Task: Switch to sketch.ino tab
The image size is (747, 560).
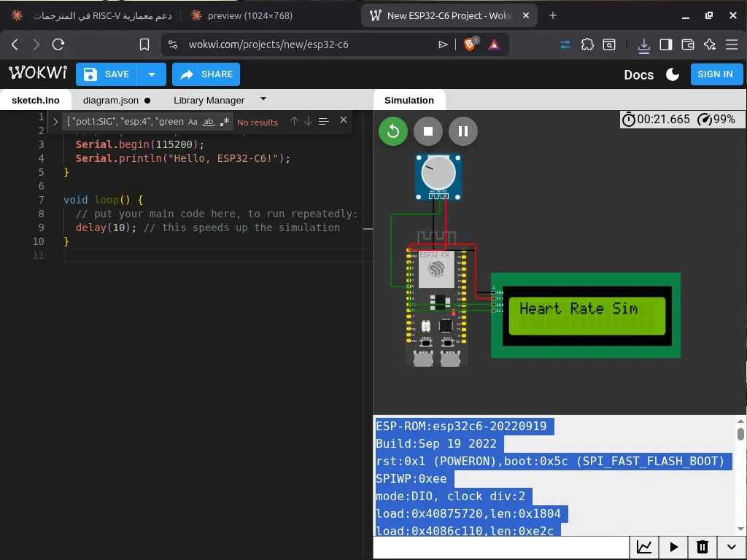Action: click(36, 100)
